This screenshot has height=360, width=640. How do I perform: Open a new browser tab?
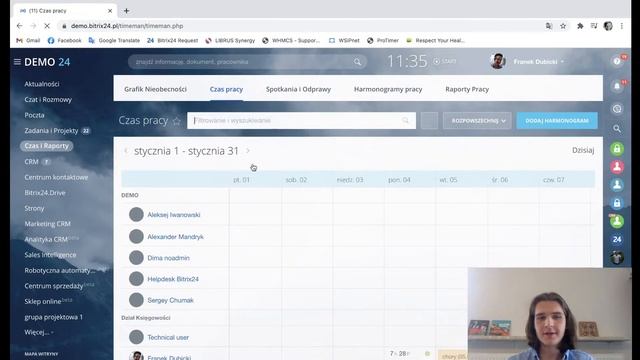click(127, 11)
